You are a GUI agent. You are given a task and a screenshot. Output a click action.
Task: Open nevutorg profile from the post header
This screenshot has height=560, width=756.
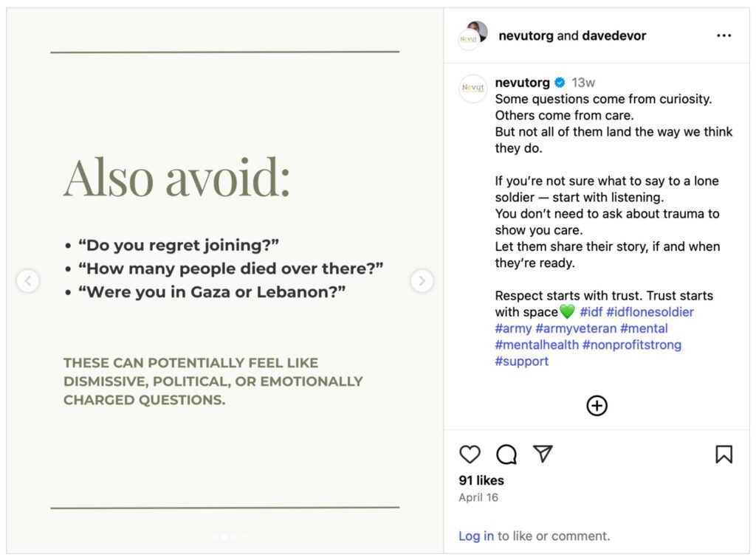click(x=526, y=35)
